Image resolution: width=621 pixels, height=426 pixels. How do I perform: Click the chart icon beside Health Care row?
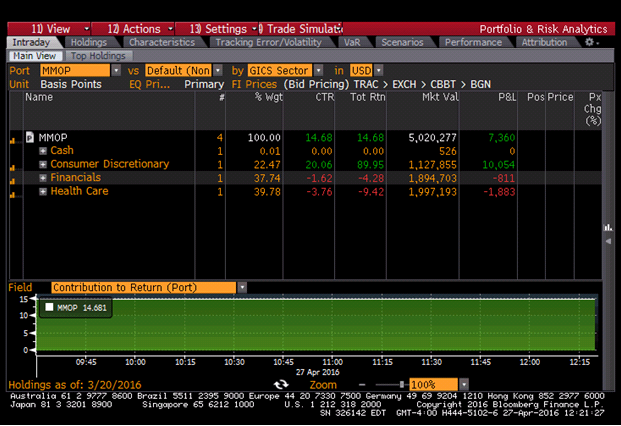[x=12, y=192]
